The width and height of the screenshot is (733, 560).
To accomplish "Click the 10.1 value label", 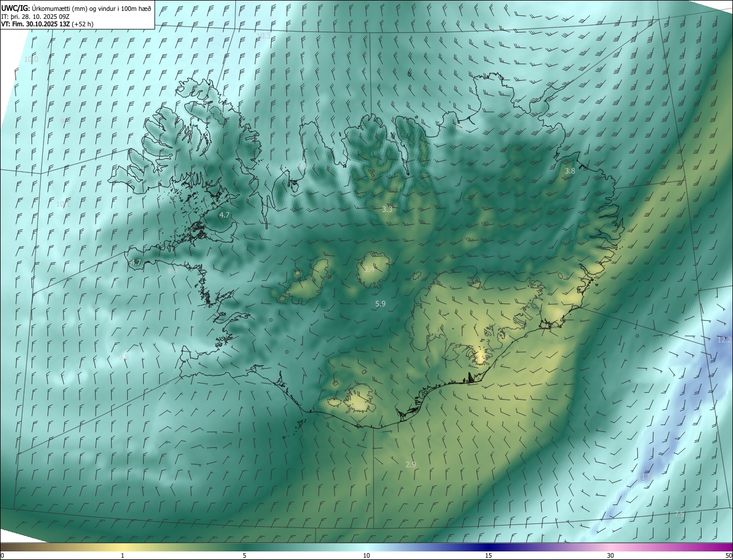I will (x=62, y=204).
